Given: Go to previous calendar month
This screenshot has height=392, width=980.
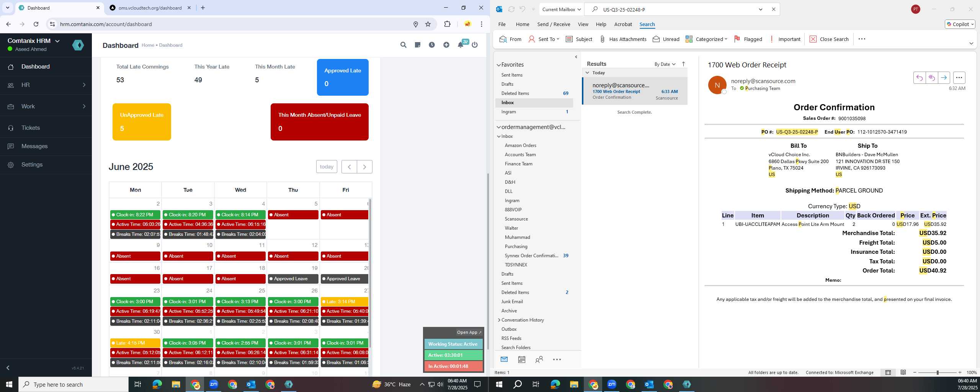Looking at the screenshot, I should click(349, 167).
